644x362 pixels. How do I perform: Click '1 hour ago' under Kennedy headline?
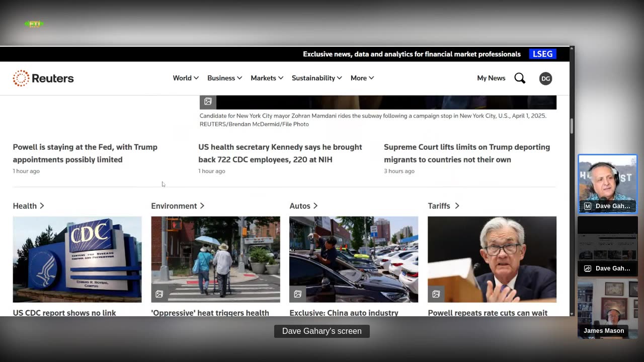click(212, 171)
